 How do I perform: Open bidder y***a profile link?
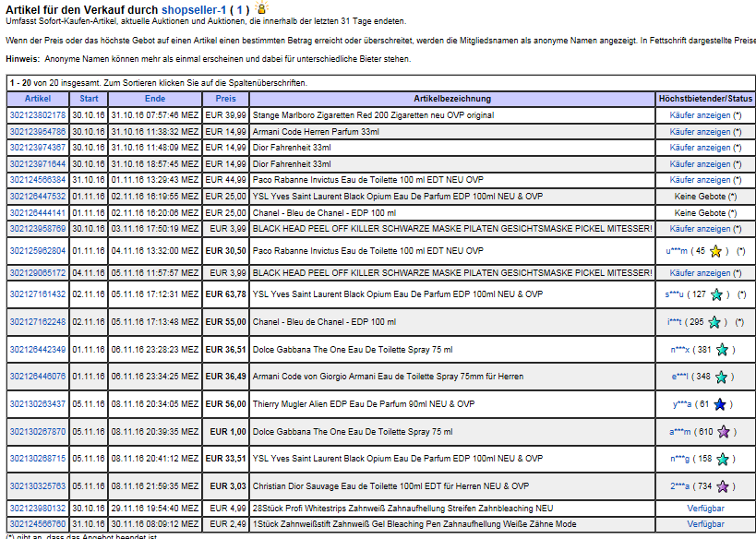pyautogui.click(x=682, y=404)
